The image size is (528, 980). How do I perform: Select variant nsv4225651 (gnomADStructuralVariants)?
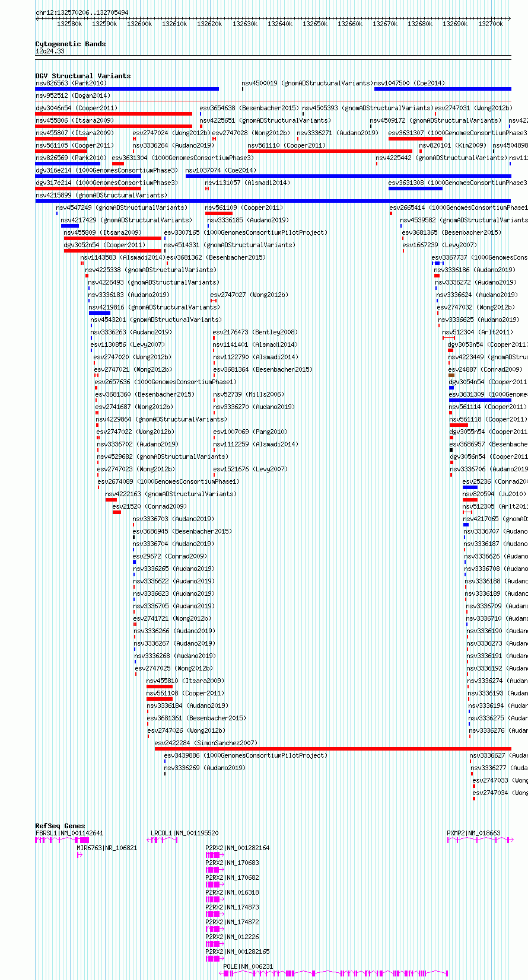click(x=265, y=120)
